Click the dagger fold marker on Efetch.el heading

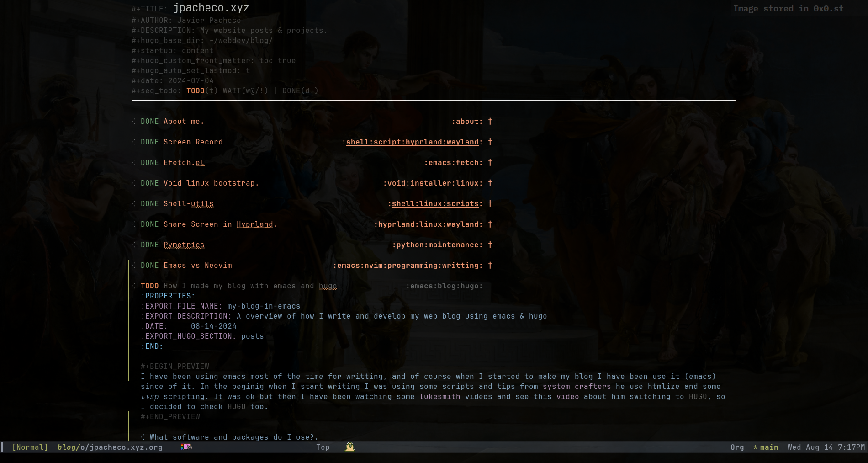tap(490, 162)
